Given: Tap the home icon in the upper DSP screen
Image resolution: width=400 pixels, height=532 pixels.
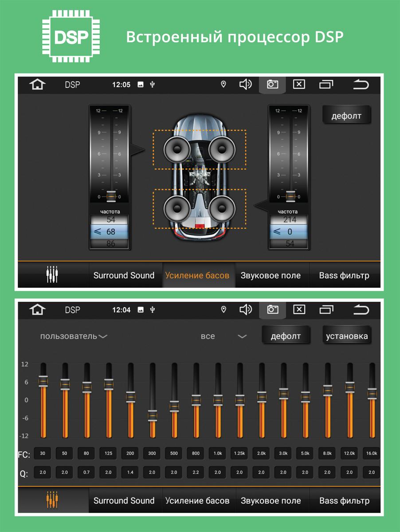Looking at the screenshot, I should tap(37, 84).
